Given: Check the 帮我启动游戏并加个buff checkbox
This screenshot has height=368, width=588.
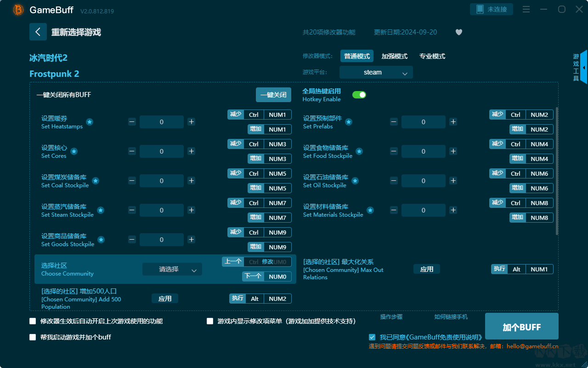Looking at the screenshot, I should [x=33, y=337].
